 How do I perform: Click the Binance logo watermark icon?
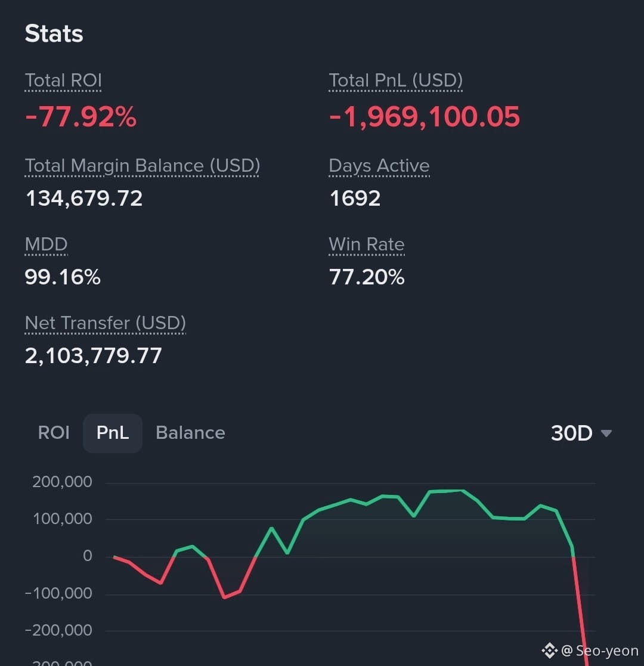549,650
